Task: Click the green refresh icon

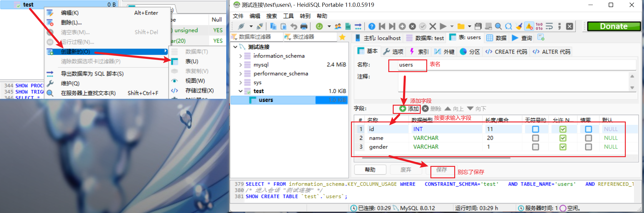Action: (319, 26)
